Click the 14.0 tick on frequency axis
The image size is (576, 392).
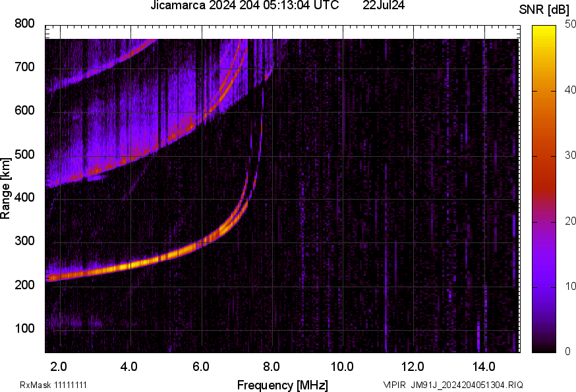pyautogui.click(x=484, y=366)
